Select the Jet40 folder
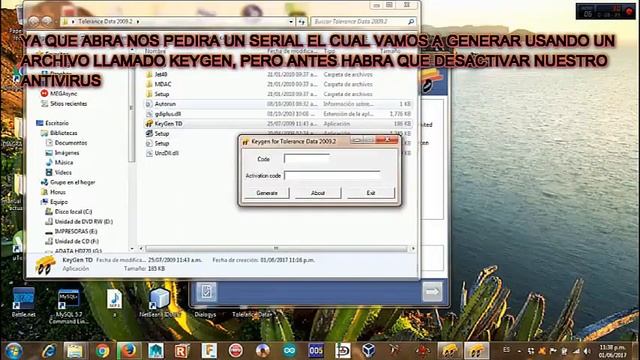The image size is (640, 360). [161, 74]
